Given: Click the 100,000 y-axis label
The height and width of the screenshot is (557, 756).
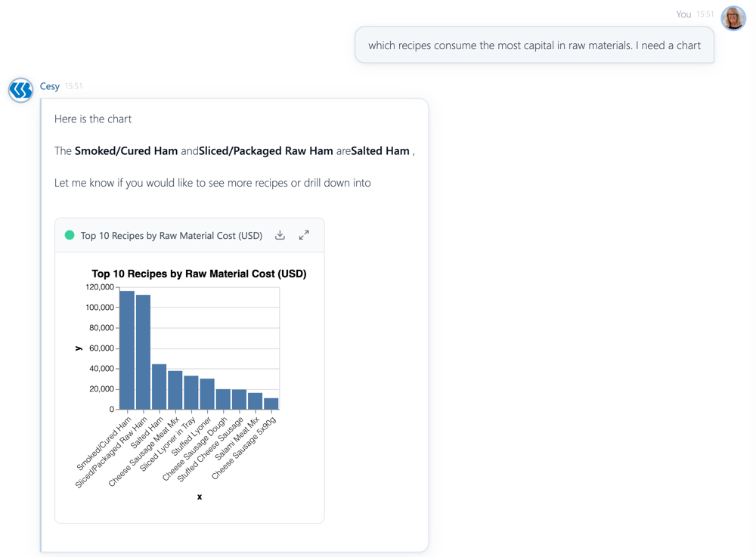Looking at the screenshot, I should click(x=100, y=308).
